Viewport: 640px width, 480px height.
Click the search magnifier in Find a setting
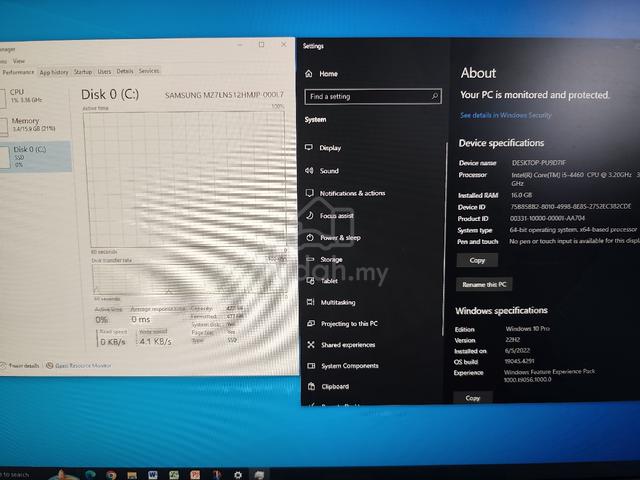pyautogui.click(x=435, y=96)
